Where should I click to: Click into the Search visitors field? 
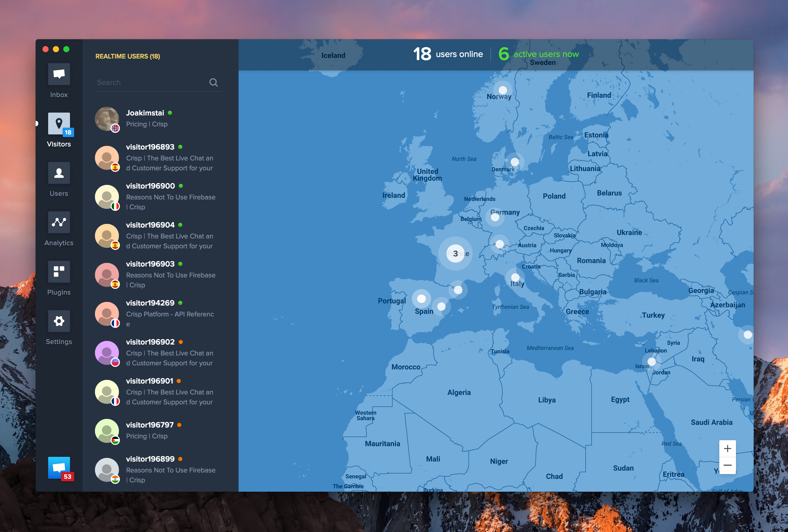(151, 82)
